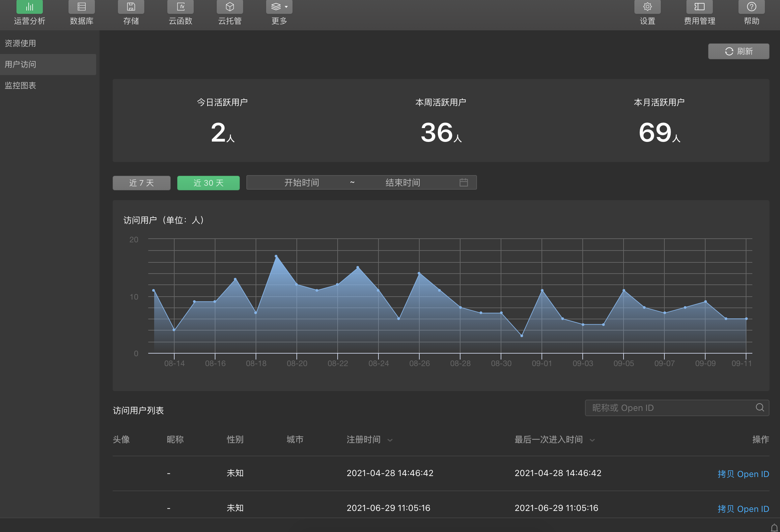Click the calendar icon in date range

[463, 182]
